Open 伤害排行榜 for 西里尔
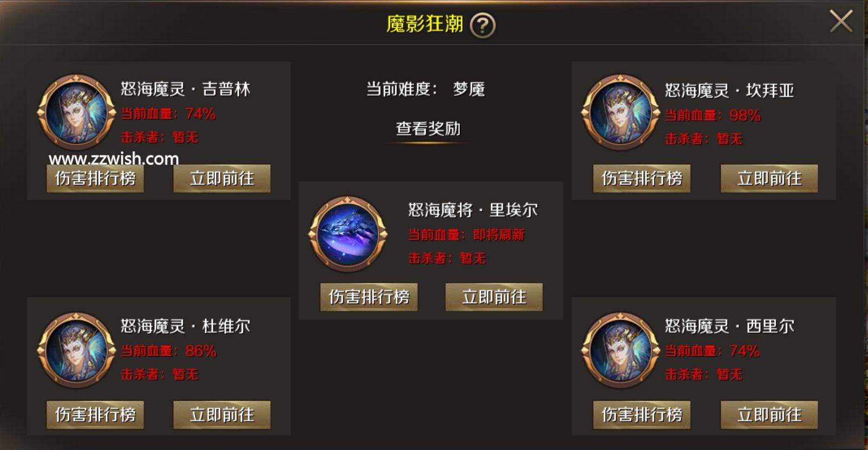 click(x=642, y=415)
